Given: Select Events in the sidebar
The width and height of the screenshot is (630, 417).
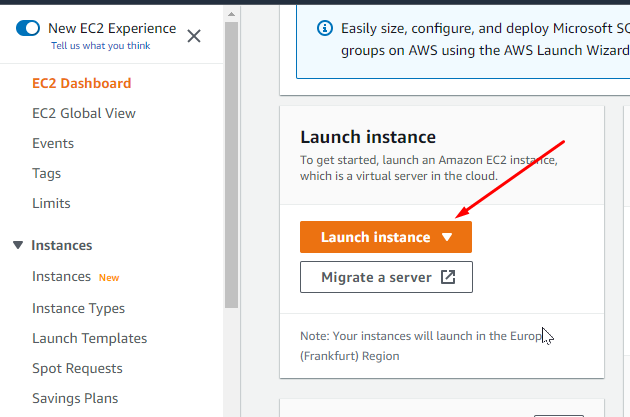Looking at the screenshot, I should 53,143.
